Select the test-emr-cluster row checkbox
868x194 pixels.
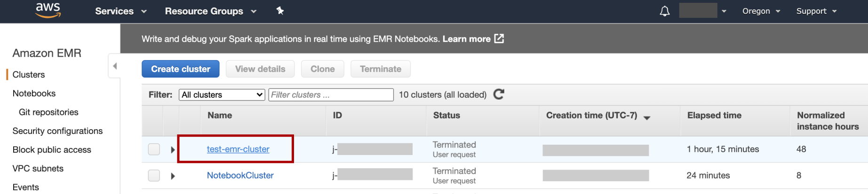(x=154, y=149)
